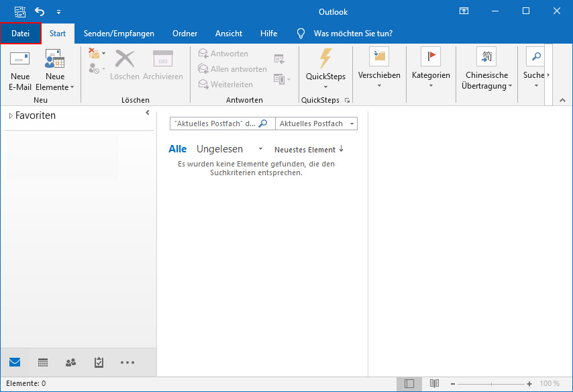Reverse sort order with the arrow
The width and height of the screenshot is (573, 392).
341,148
